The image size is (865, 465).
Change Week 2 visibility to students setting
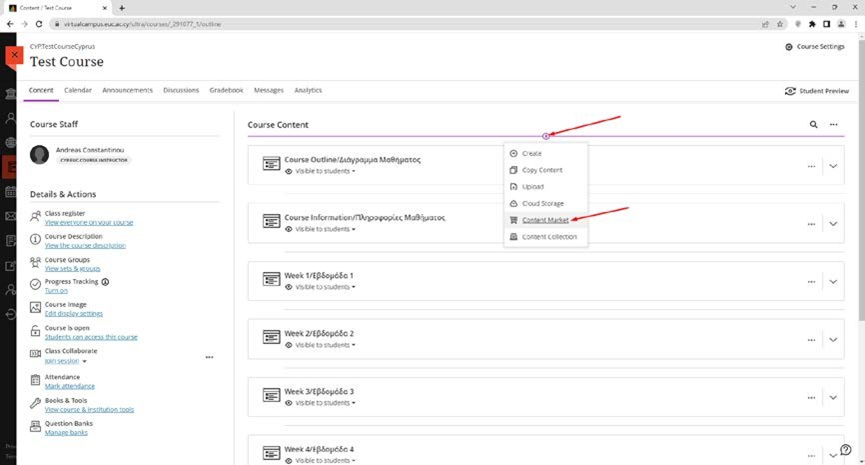(321, 345)
